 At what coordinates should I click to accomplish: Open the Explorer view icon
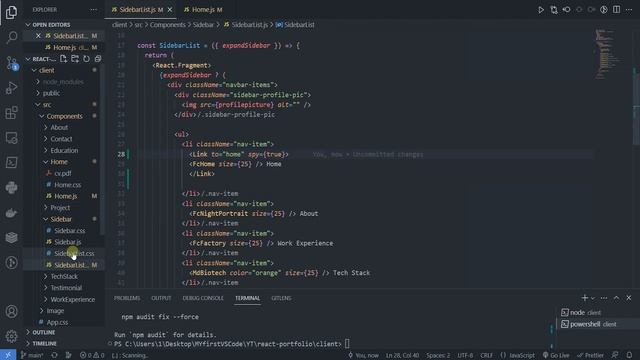click(11, 12)
